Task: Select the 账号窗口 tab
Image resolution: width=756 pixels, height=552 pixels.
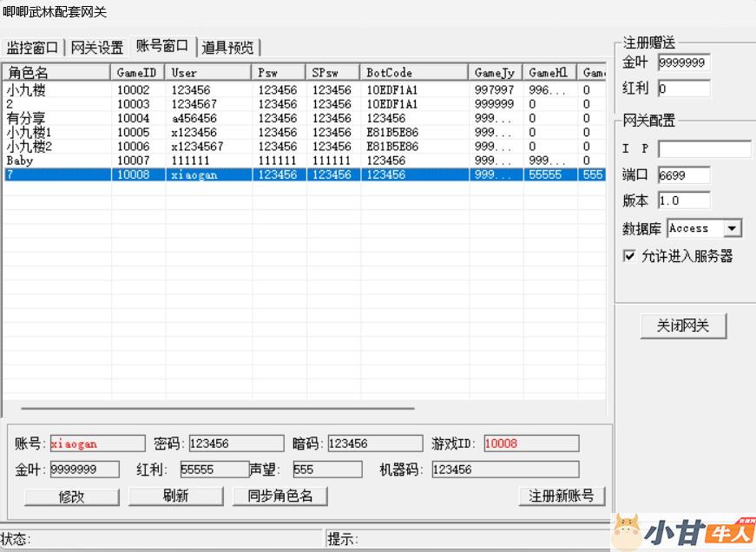Action: (x=162, y=46)
